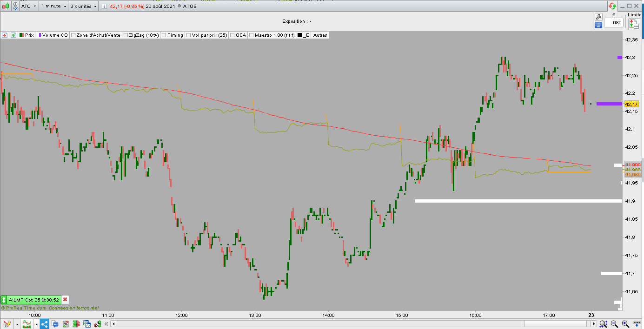The width and height of the screenshot is (644, 329).
Task: Open the 3 k unités dropdown
Action: point(83,7)
